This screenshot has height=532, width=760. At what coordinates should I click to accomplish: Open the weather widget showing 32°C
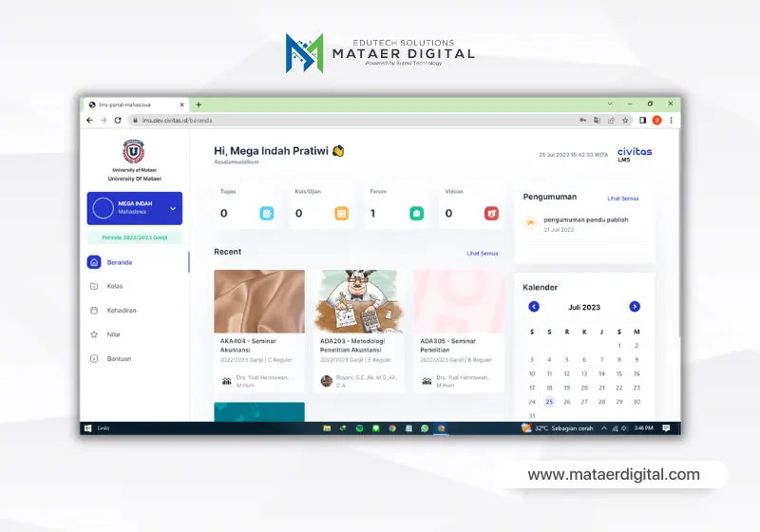[558, 428]
